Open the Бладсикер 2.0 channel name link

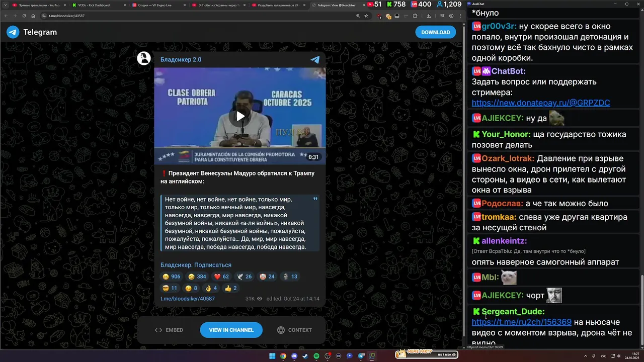(x=181, y=59)
